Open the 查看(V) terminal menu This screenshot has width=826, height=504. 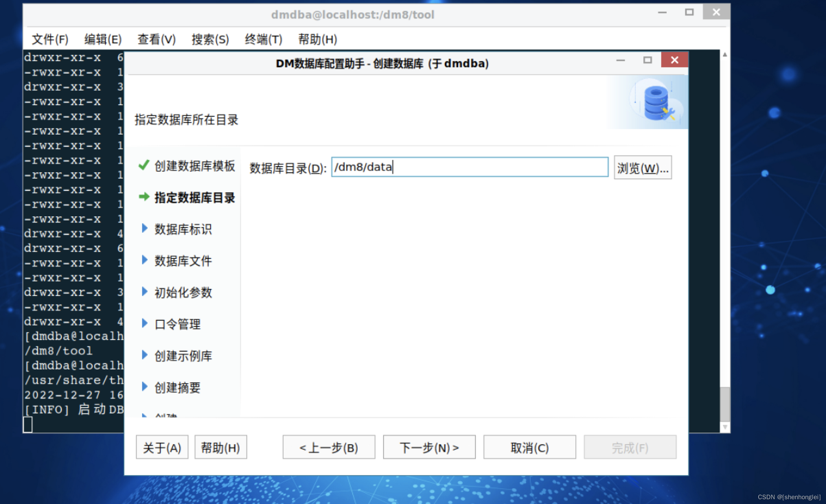[x=157, y=39]
